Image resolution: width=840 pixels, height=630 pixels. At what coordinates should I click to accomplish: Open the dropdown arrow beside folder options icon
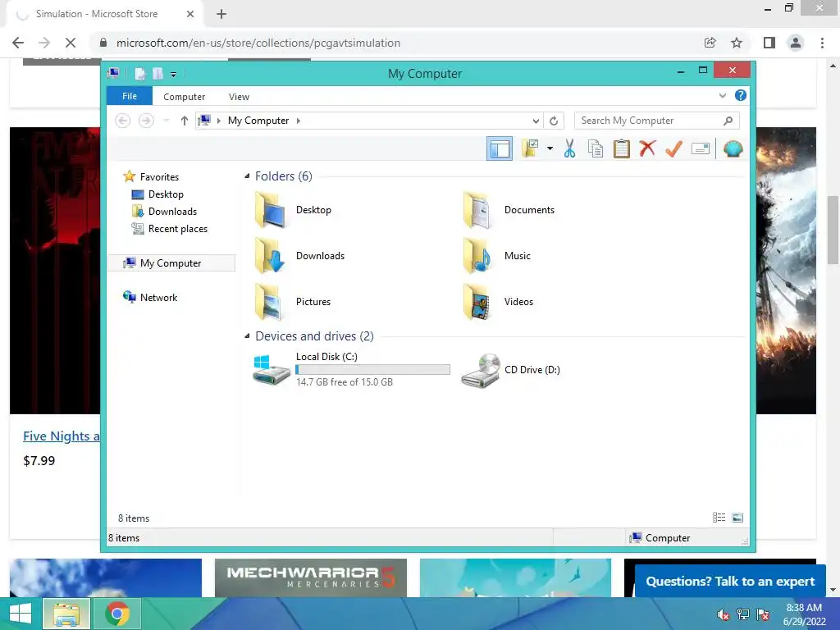click(550, 148)
